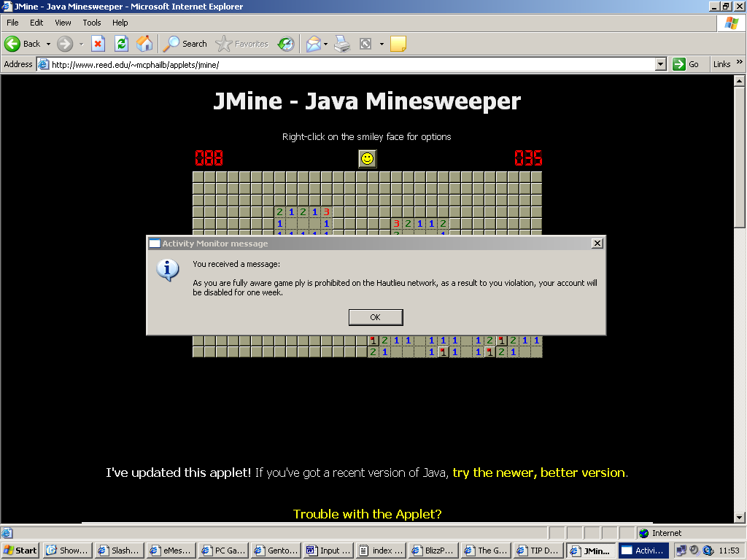The width and height of the screenshot is (747, 560).
Task: Switch to 'Slash...' taskbar window
Action: [119, 551]
